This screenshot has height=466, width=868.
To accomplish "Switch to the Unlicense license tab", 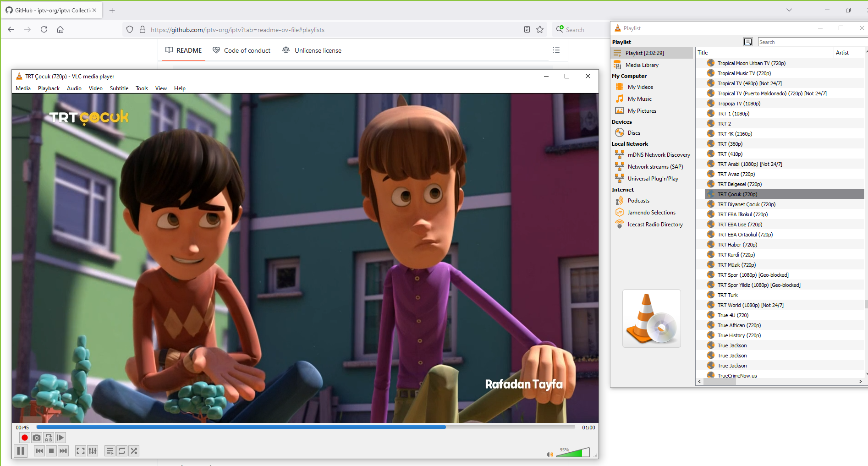I will pyautogui.click(x=312, y=50).
